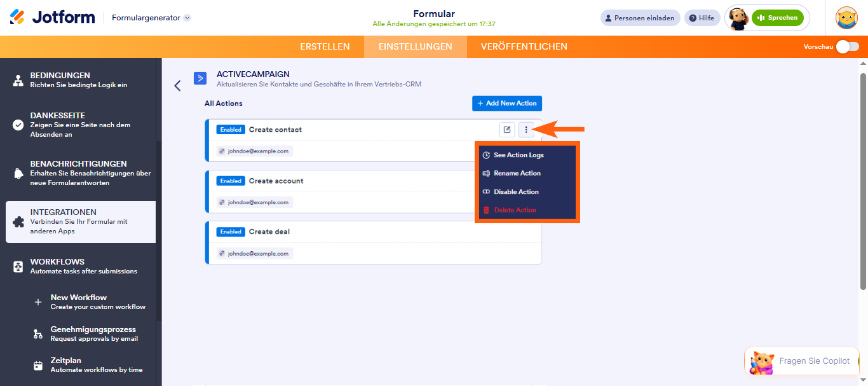Screen dimensions: 868x386
Task: Click the Benachrichtigungen bell icon
Action: click(x=18, y=173)
